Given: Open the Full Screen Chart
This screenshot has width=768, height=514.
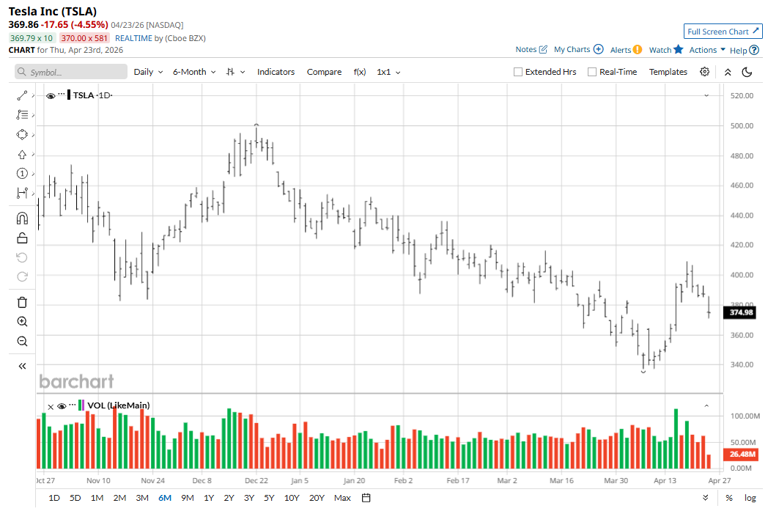Looking at the screenshot, I should pyautogui.click(x=722, y=31).
